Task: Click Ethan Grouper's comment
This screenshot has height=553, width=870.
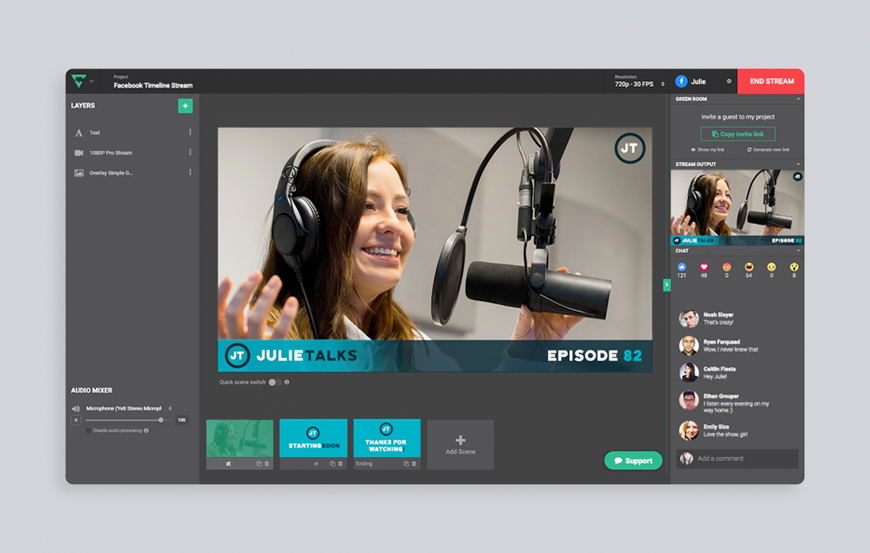Action: 736,407
